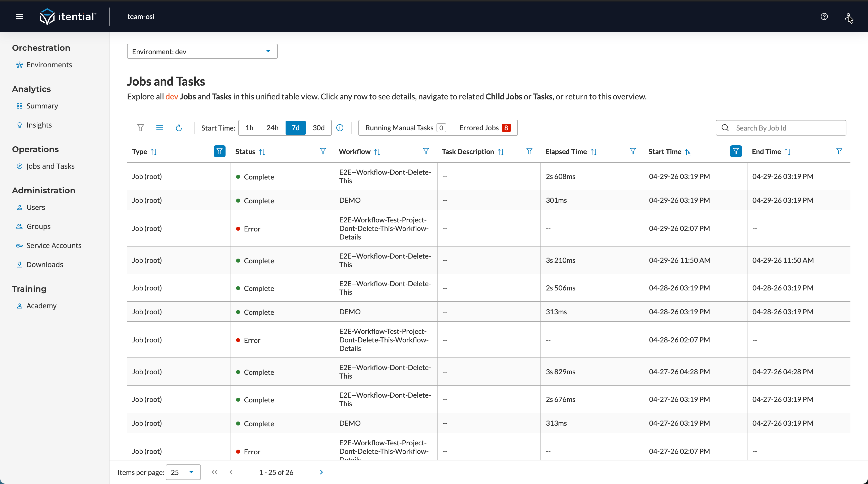Open Downloads page
868x484 pixels.
click(45, 264)
